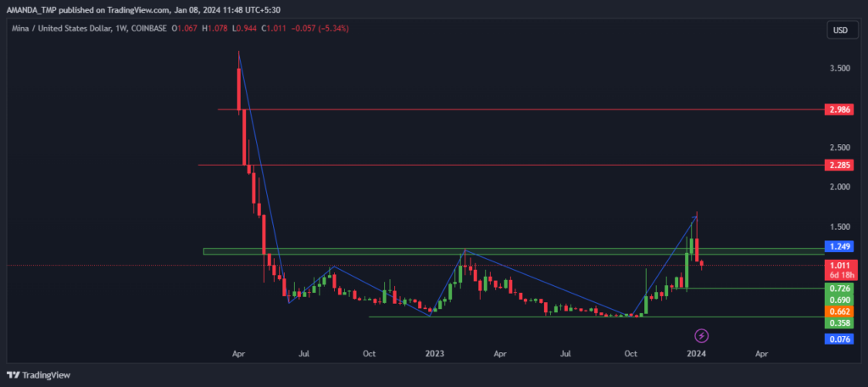Select the 2.285 red price label
The width and height of the screenshot is (868, 387).
[840, 165]
